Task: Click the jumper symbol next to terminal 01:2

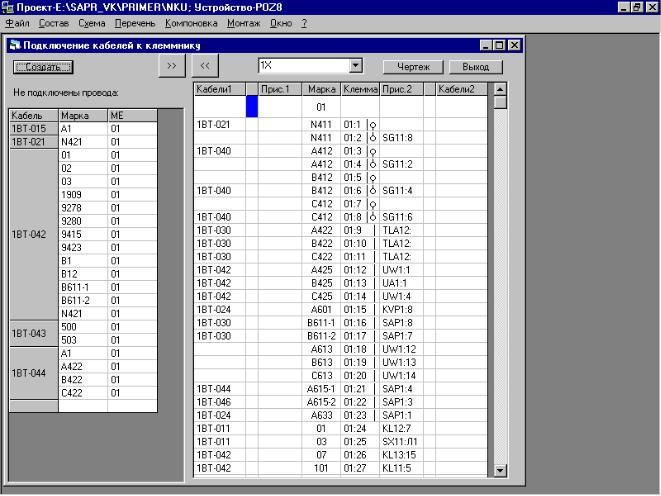Action: pyautogui.click(x=372, y=138)
